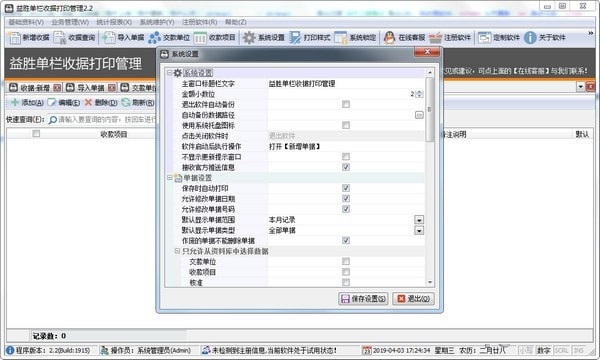600x360 pixels.
Task: Open the 统计报表(X) menu
Action: [114, 22]
